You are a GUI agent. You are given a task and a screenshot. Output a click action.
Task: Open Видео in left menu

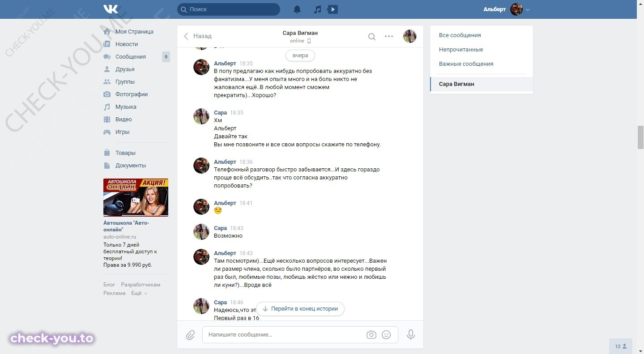tap(124, 119)
